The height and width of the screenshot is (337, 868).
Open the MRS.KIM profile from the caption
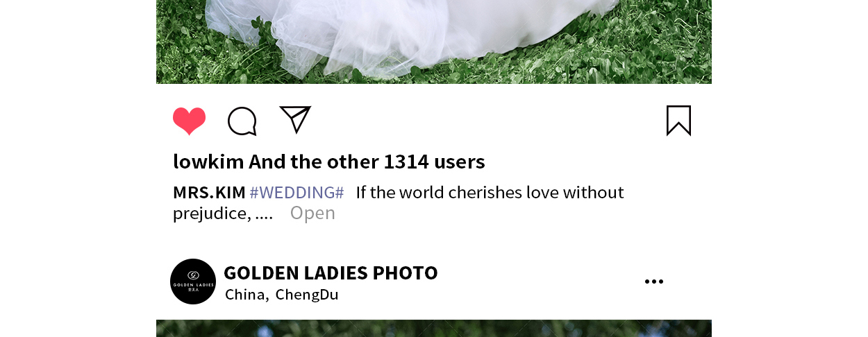click(x=209, y=192)
